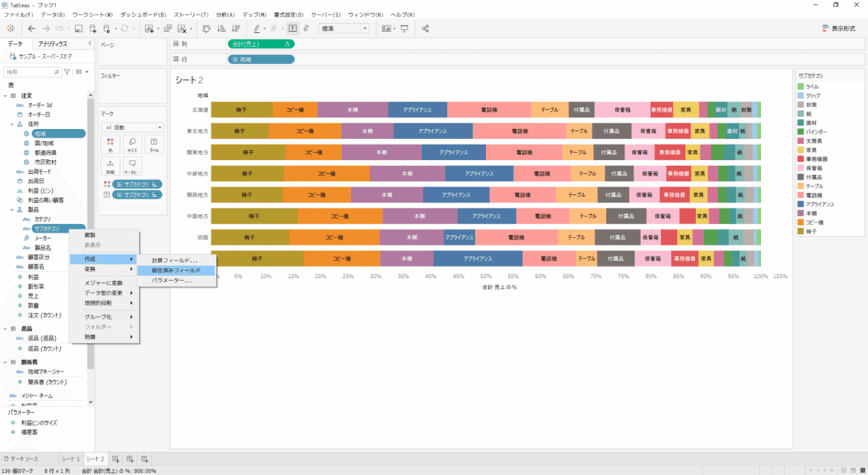
Task: Click the 椅子 color swatch in legend
Action: click(x=800, y=232)
